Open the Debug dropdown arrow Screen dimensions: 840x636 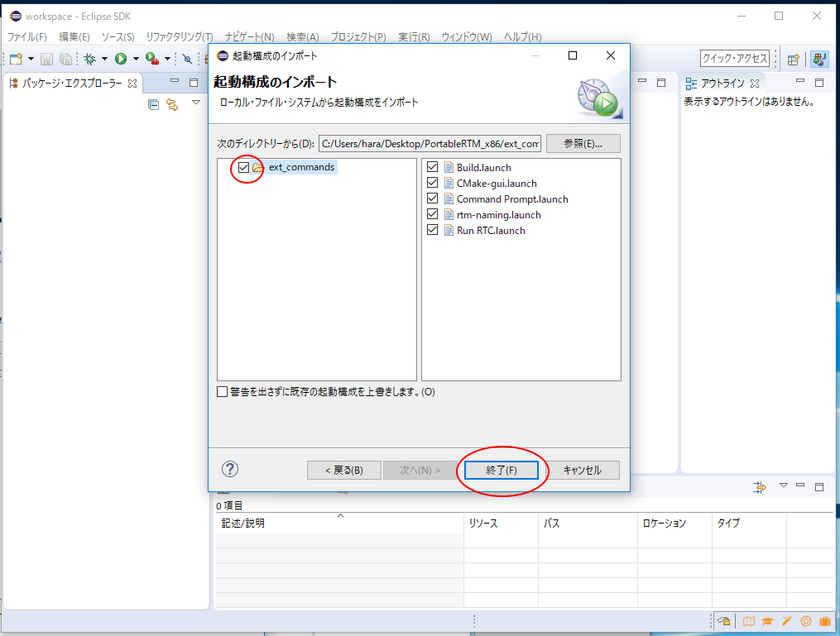pyautogui.click(x=104, y=59)
